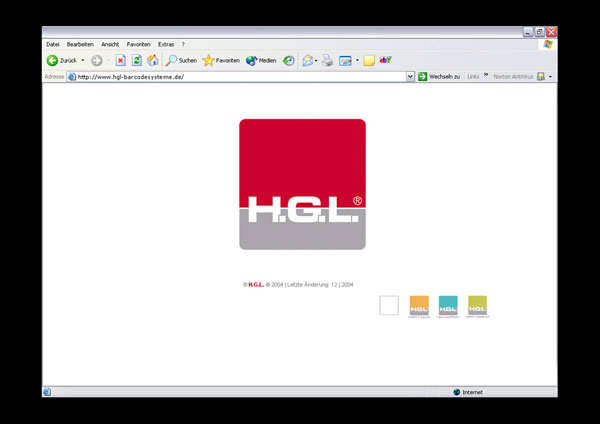Click the page icon in the address bar
This screenshot has height=424, width=600.
(x=72, y=77)
